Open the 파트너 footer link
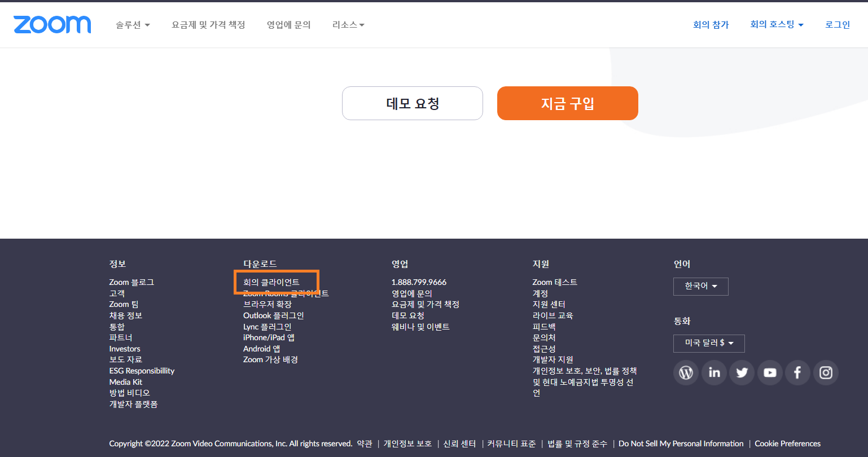 [x=121, y=337]
